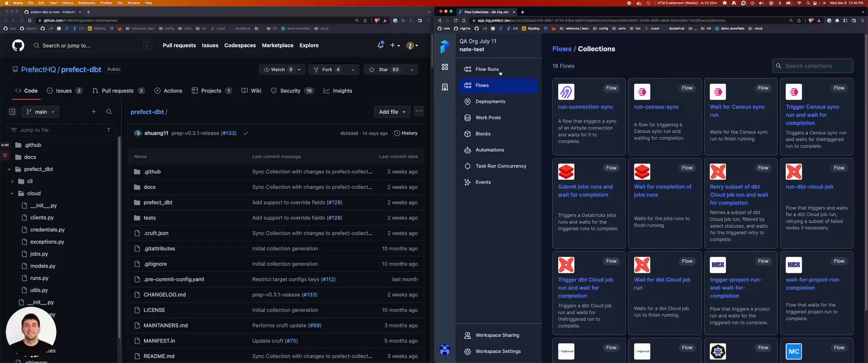This screenshot has width=868, height=363.
Task: Click the Prefect logo in the sidebar
Action: [x=445, y=47]
